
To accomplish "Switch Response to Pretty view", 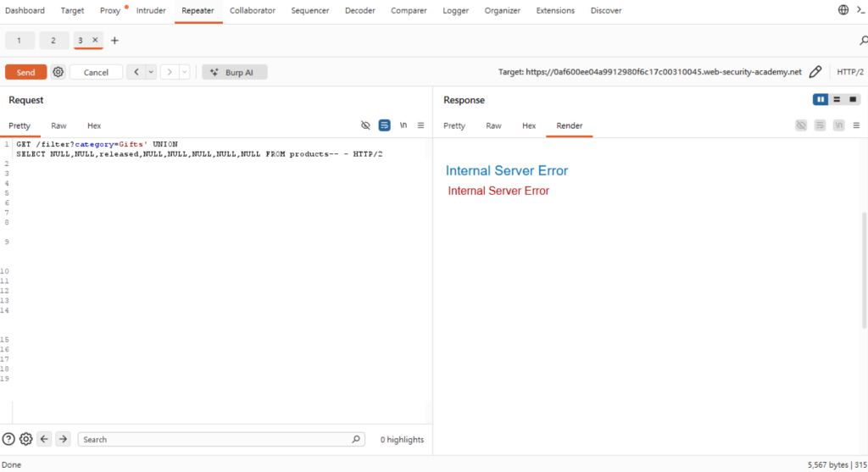I will tap(454, 125).
